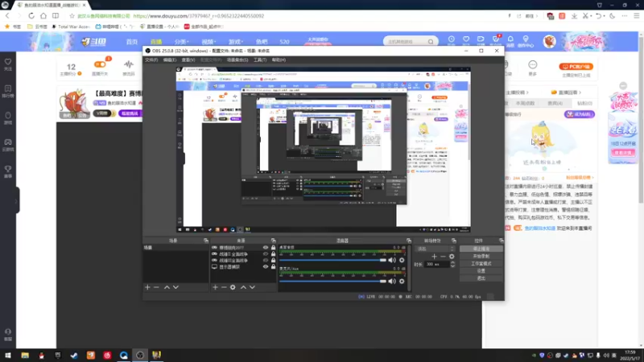
Task: Add a transition with plus icon in 转场特效 dock
Action: 434,257
